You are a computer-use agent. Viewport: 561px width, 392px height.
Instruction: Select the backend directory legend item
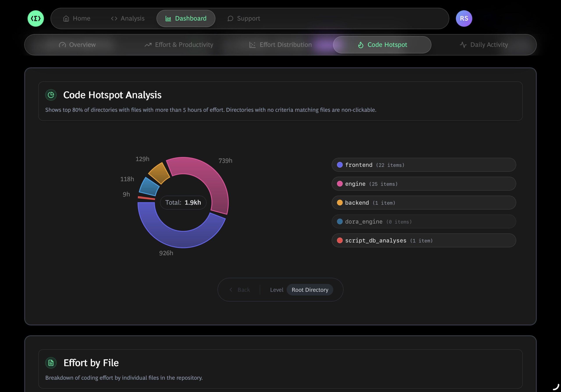[424, 203]
